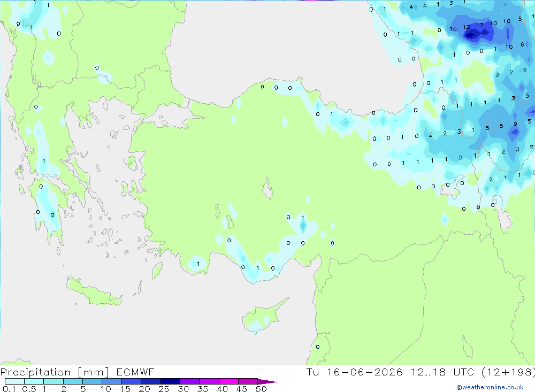Pick the lightest cyan 0.1–0.5 legend swatch
Viewport: 535px width, 392px height.
tap(14, 381)
